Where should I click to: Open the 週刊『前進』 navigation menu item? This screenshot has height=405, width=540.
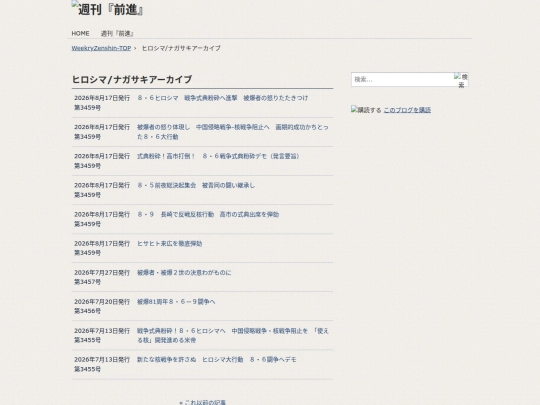tap(117, 33)
